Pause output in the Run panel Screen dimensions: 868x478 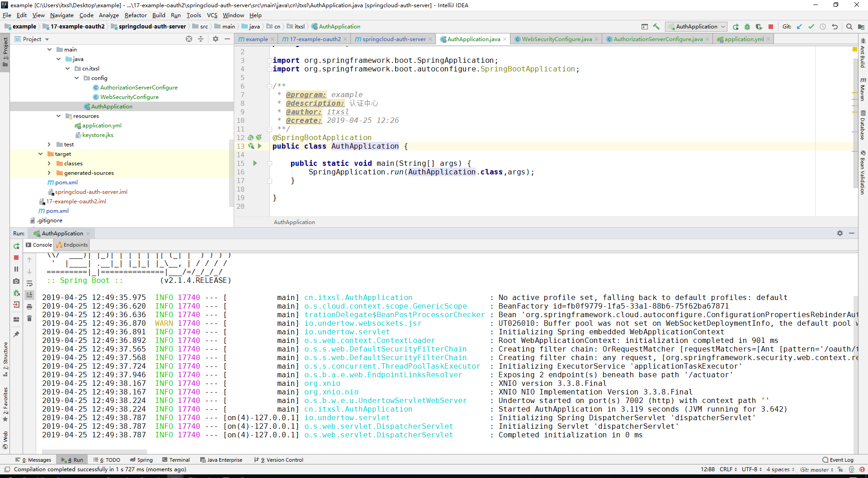[16, 269]
